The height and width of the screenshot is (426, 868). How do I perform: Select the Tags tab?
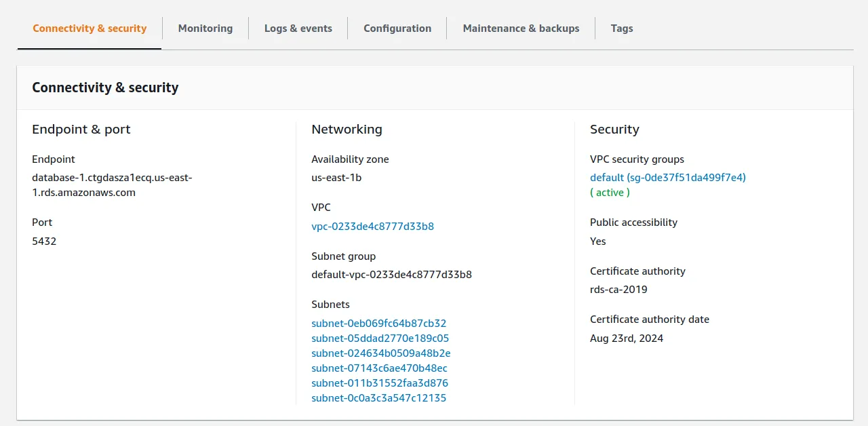(x=621, y=28)
